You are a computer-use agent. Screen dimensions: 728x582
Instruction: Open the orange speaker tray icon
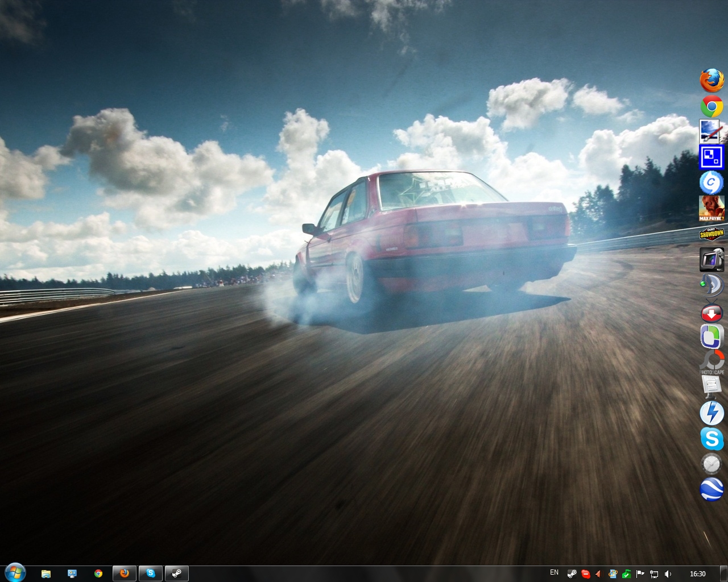tap(598, 574)
